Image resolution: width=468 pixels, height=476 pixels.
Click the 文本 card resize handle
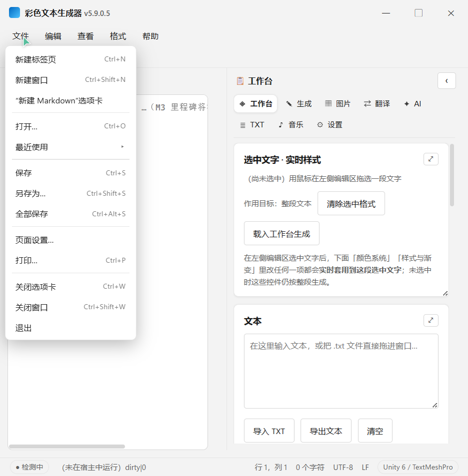point(435,405)
